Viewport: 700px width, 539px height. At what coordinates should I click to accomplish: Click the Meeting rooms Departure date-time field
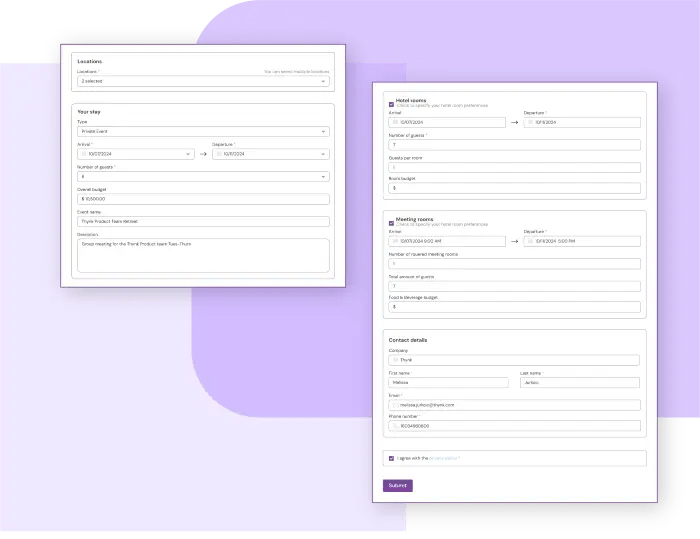pyautogui.click(x=582, y=241)
